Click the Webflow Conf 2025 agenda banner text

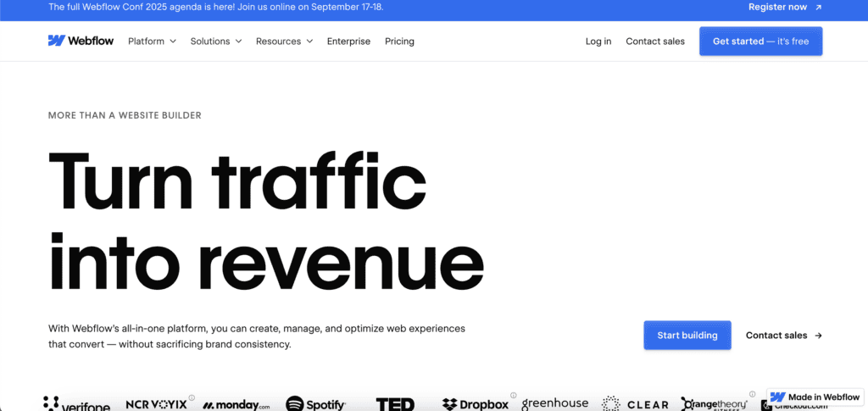click(x=216, y=7)
